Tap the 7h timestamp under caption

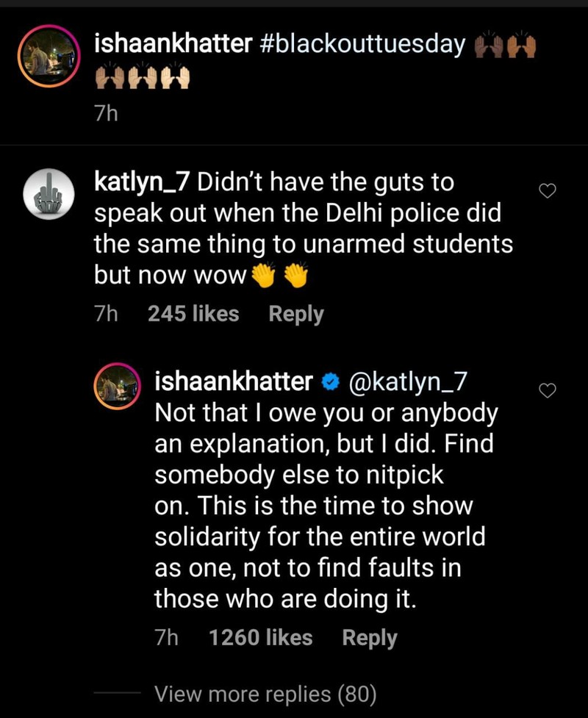(107, 115)
